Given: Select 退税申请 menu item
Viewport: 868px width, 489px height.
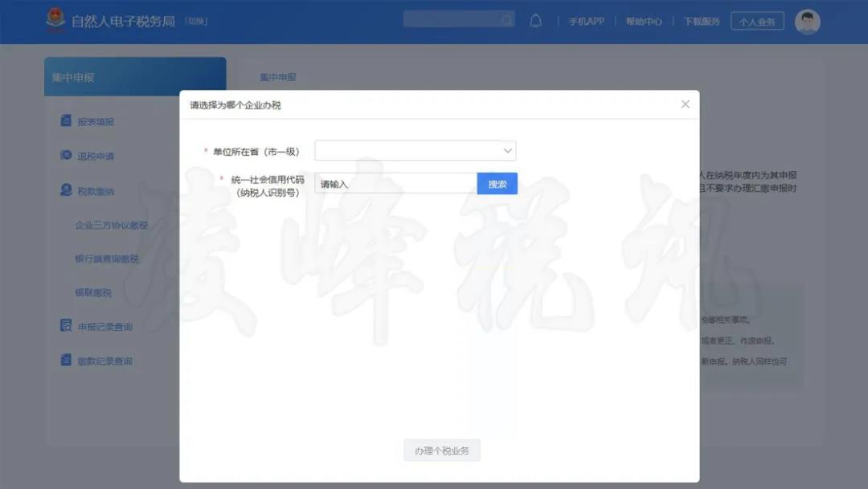Looking at the screenshot, I should (x=96, y=156).
